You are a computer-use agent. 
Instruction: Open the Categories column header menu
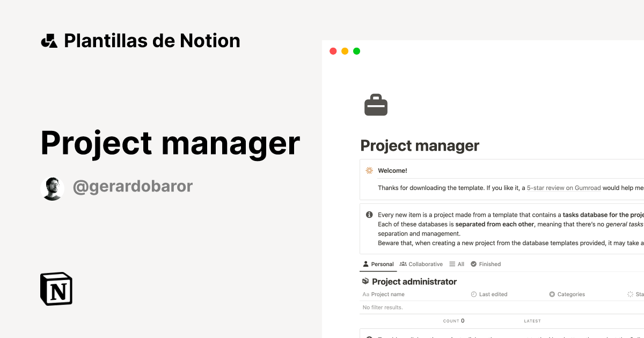(x=567, y=294)
